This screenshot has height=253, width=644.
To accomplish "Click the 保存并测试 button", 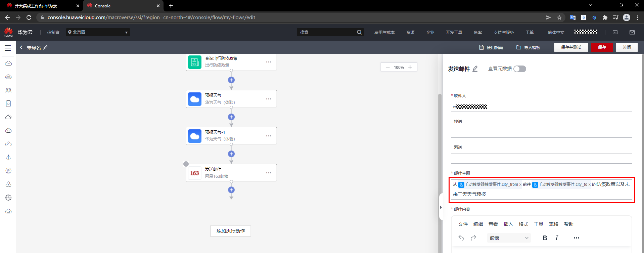I will click(x=571, y=47).
